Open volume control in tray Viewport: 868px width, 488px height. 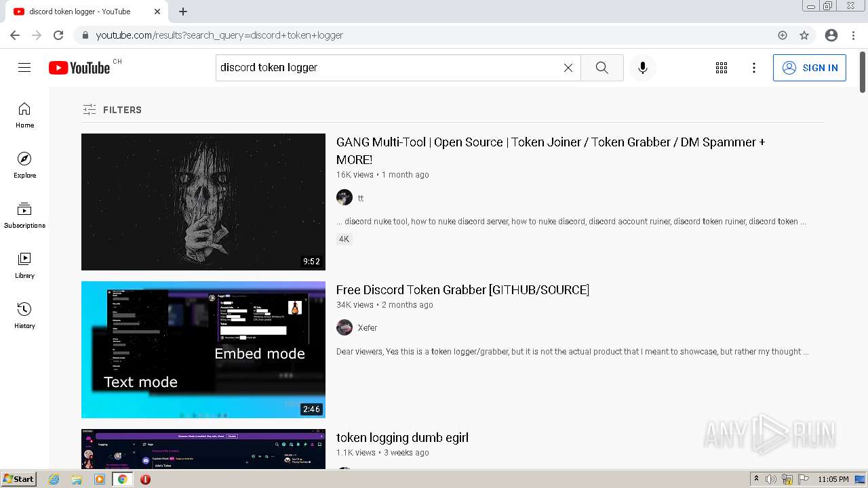point(771,479)
